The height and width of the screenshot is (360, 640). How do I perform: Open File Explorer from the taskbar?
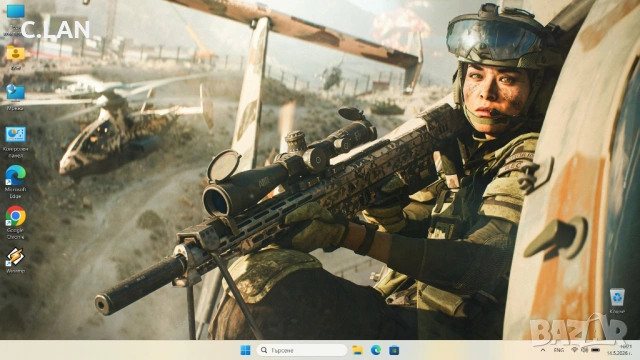[358, 350]
